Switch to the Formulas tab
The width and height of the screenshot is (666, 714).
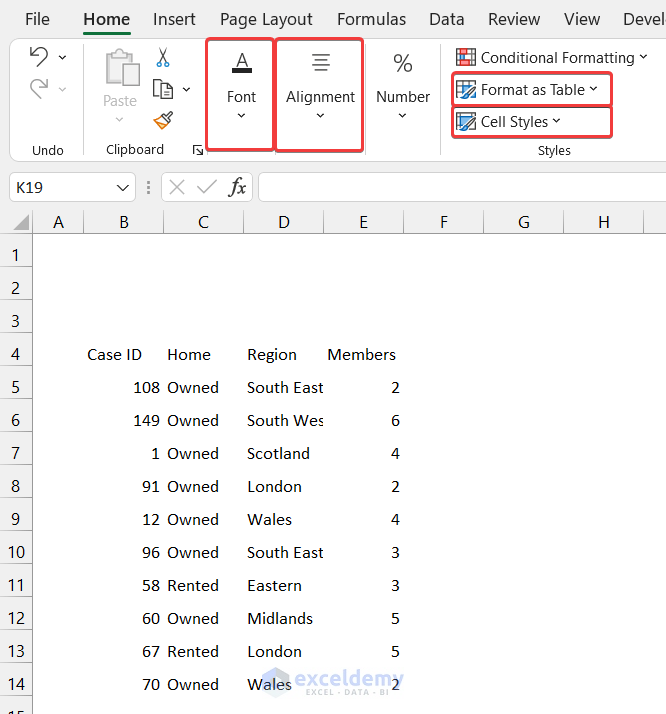(x=371, y=20)
